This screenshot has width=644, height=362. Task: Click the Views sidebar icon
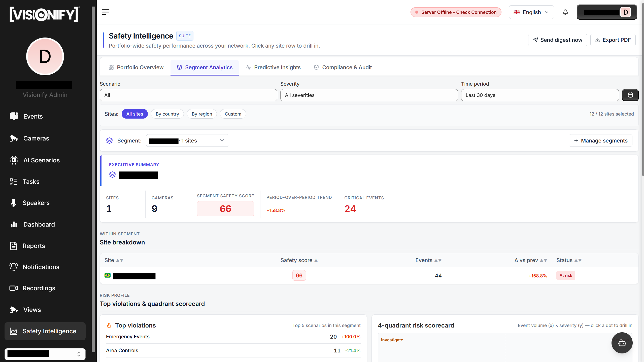tap(14, 310)
